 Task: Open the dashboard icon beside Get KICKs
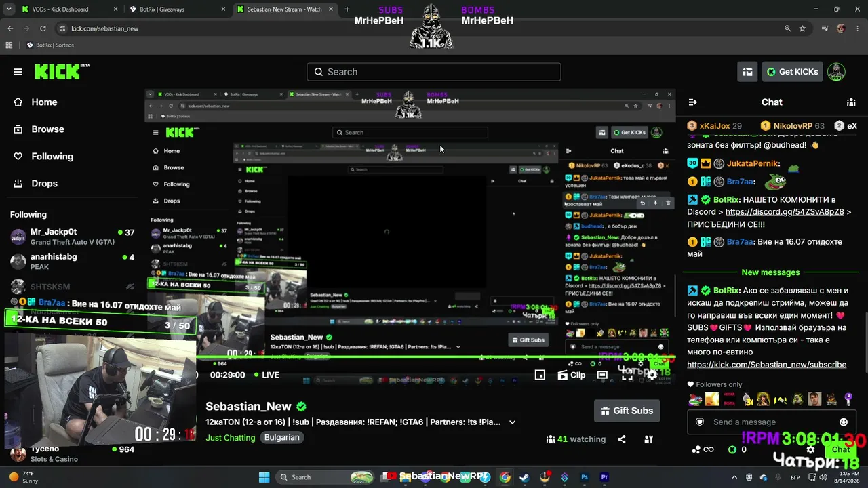point(747,72)
